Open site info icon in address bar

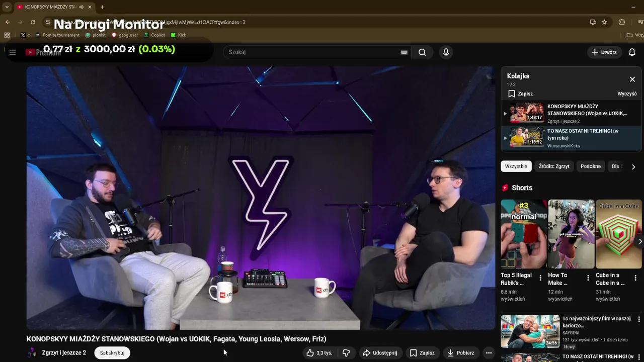tap(48, 22)
